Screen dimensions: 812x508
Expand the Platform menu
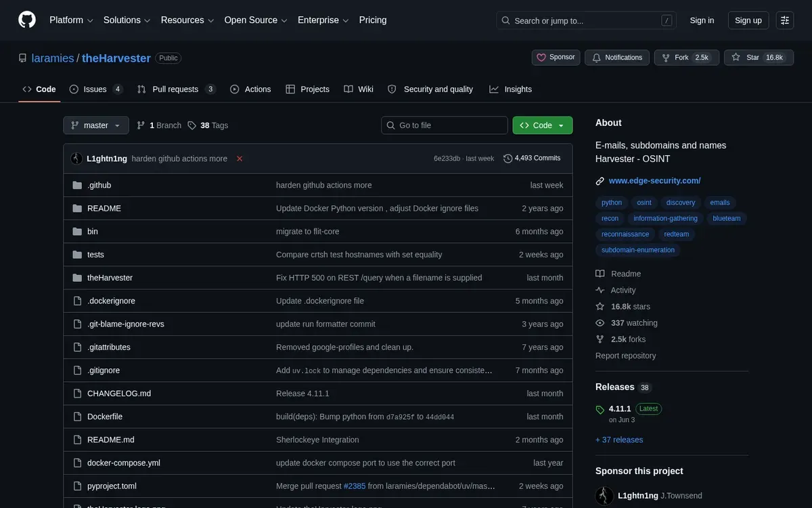71,20
